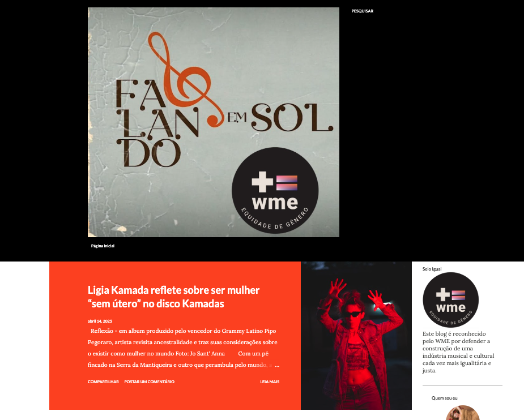The image size is (524, 420).
Task: Click the COMPARTILHAR share button
Action: click(x=103, y=382)
